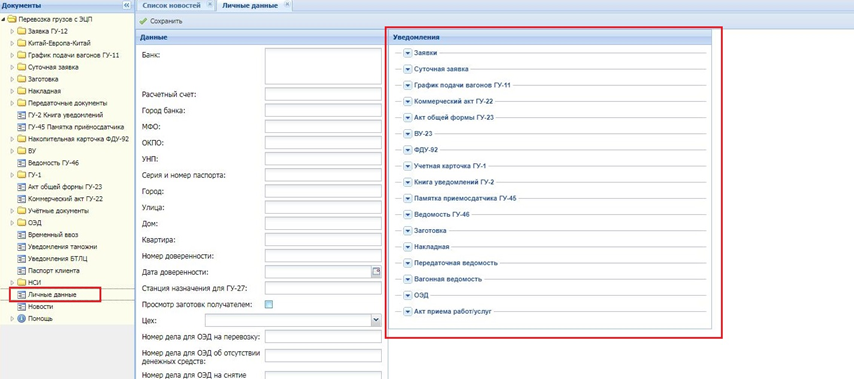Toggle Просмотр заготовок получателем checkbox

[269, 304]
